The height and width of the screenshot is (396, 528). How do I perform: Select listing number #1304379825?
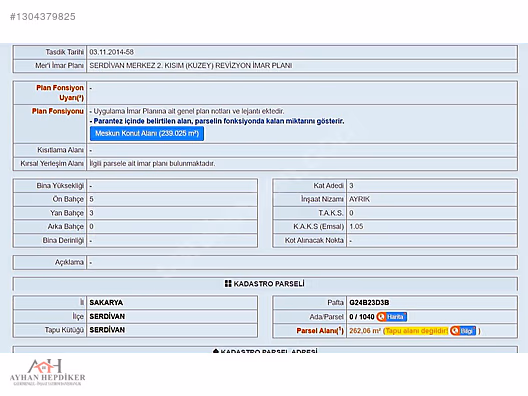click(43, 16)
